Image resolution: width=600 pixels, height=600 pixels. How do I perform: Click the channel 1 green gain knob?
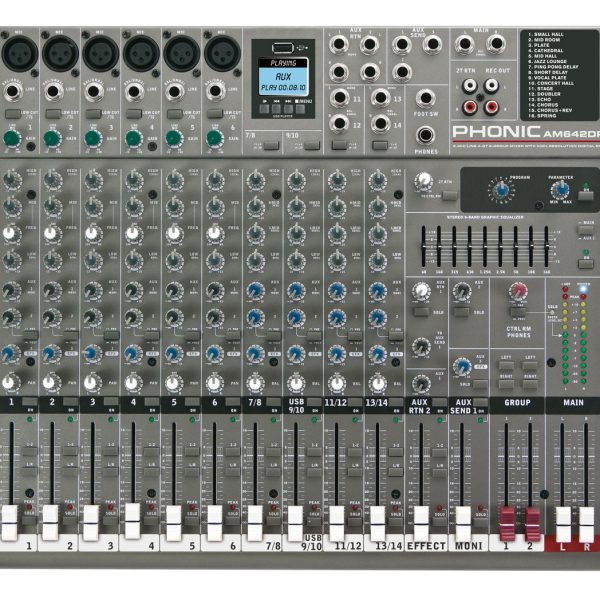12,139
